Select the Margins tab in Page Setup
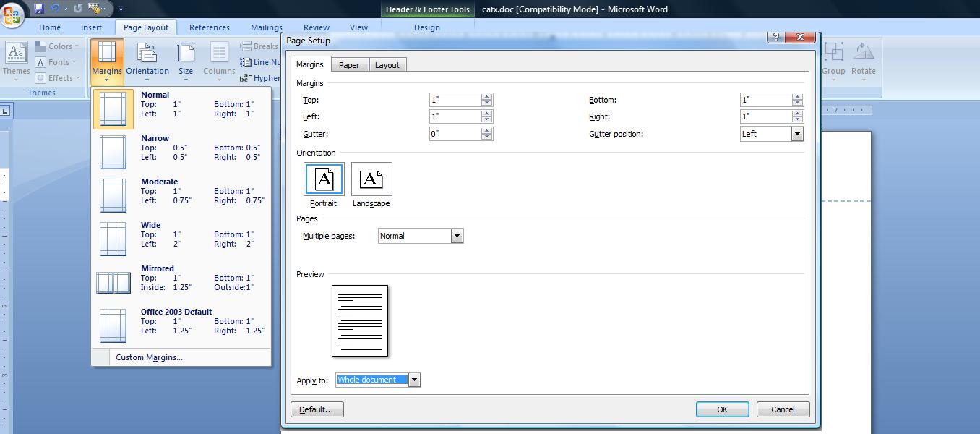Screen dimensions: 980x434 tap(310, 64)
